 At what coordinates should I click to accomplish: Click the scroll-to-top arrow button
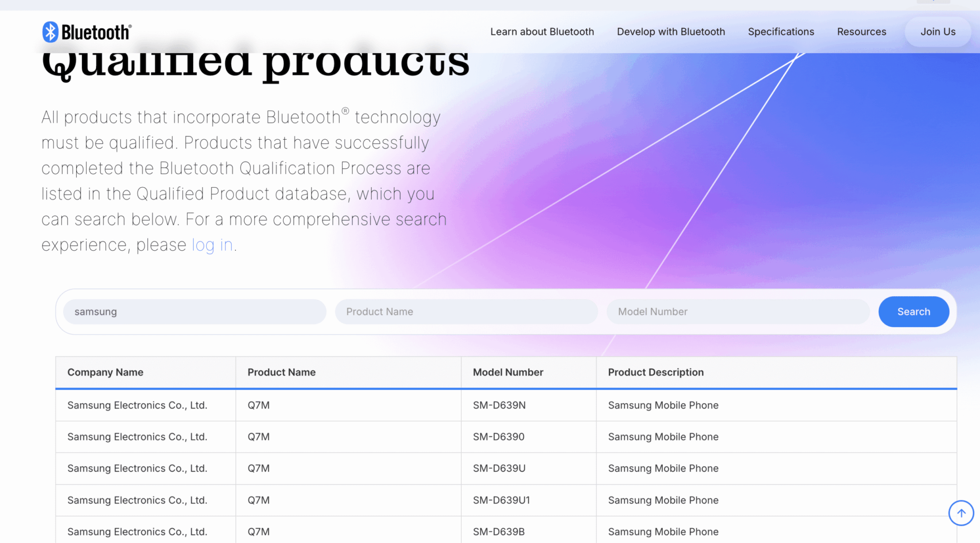tap(961, 513)
